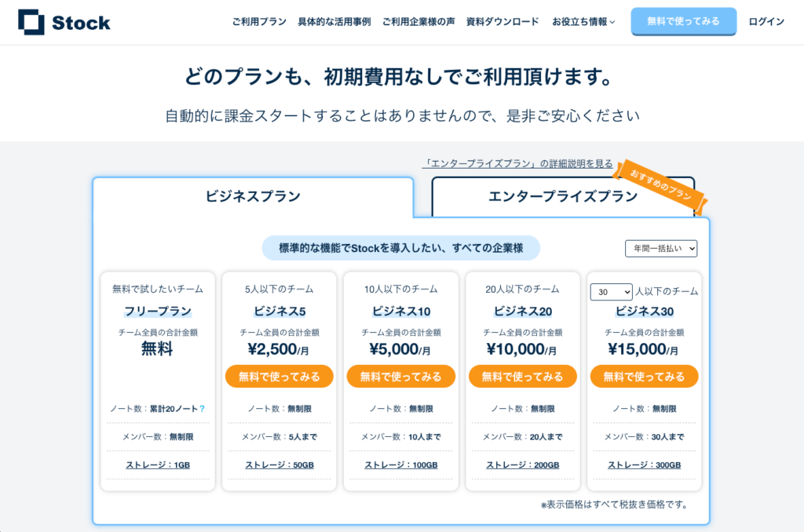The image size is (804, 532).
Task: Click the ビジネス30 plan heading
Action: coord(644,312)
